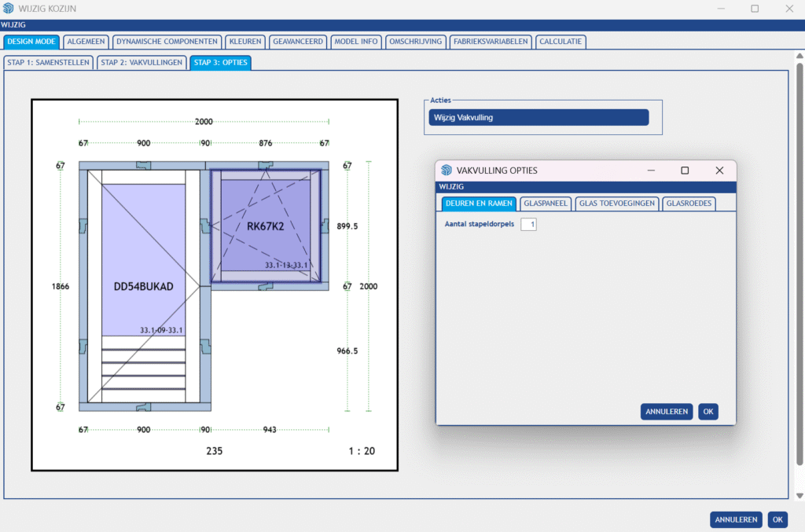This screenshot has height=532, width=805.
Task: Go to Stap 2: Vakvullingen tab
Action: 142,63
